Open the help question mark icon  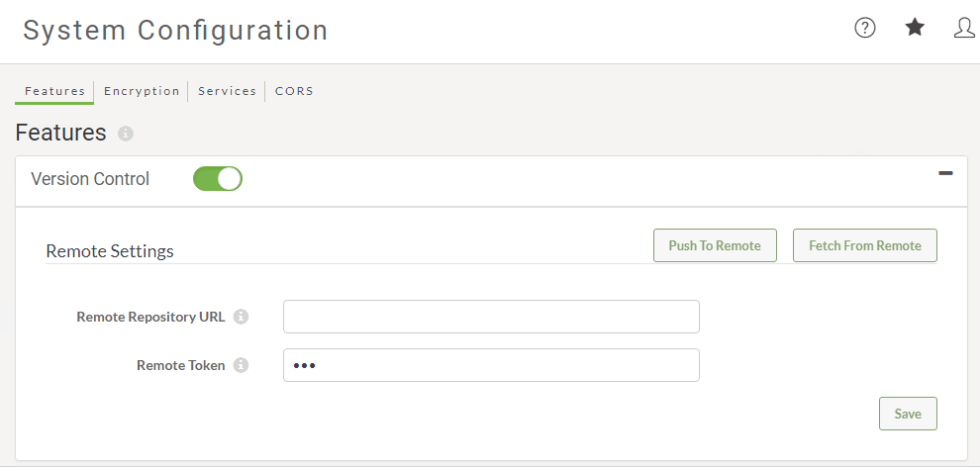865,28
